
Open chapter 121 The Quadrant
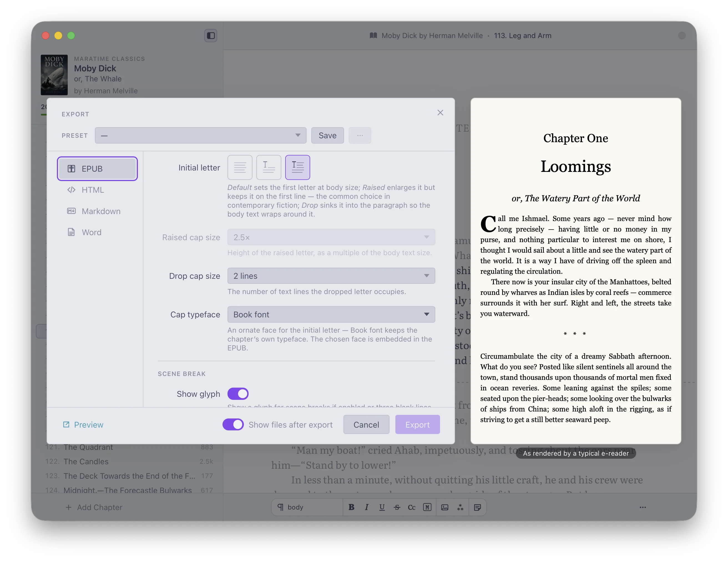129,447
